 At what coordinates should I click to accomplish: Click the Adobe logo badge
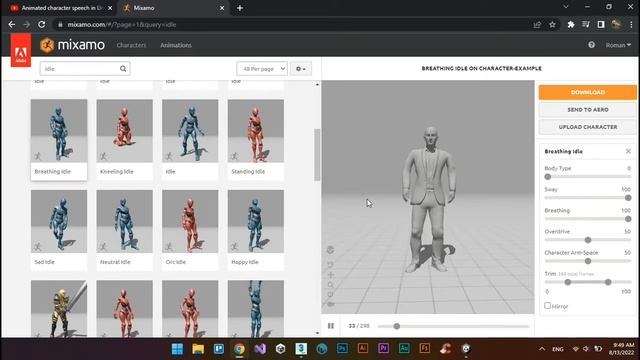point(20,51)
